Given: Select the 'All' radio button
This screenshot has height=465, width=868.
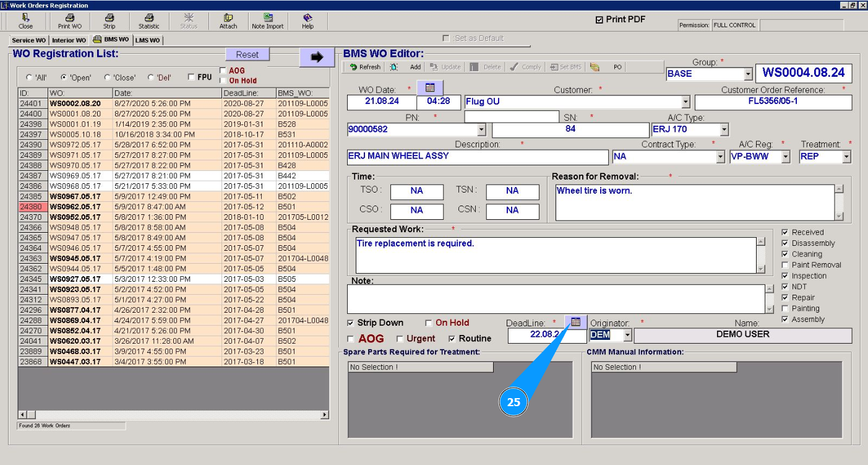Looking at the screenshot, I should click(28, 78).
